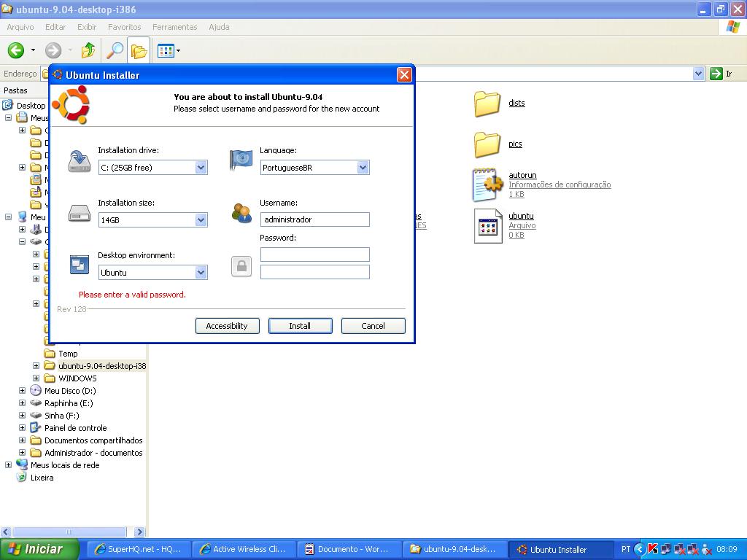Click the installation size disk icon
This screenshot has height=560, width=747.
click(79, 214)
